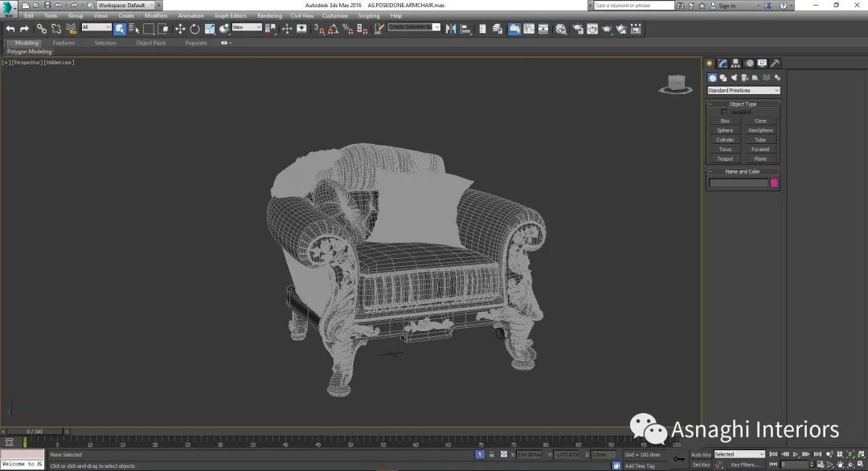Open the Standard Primitives dropdown
868x471 pixels.
point(743,90)
